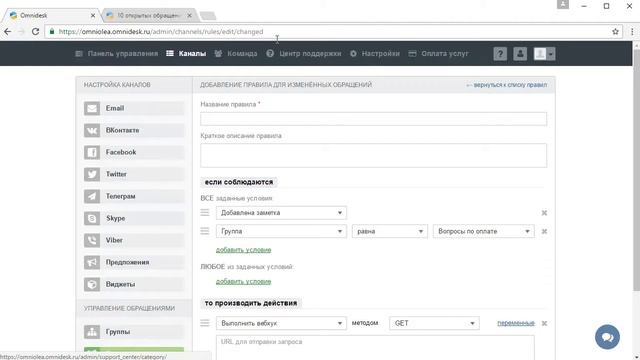Viewport: 640px width, 360px height.
Task: Focus the URL для отправки запроса field
Action: pyautogui.click(x=375, y=348)
